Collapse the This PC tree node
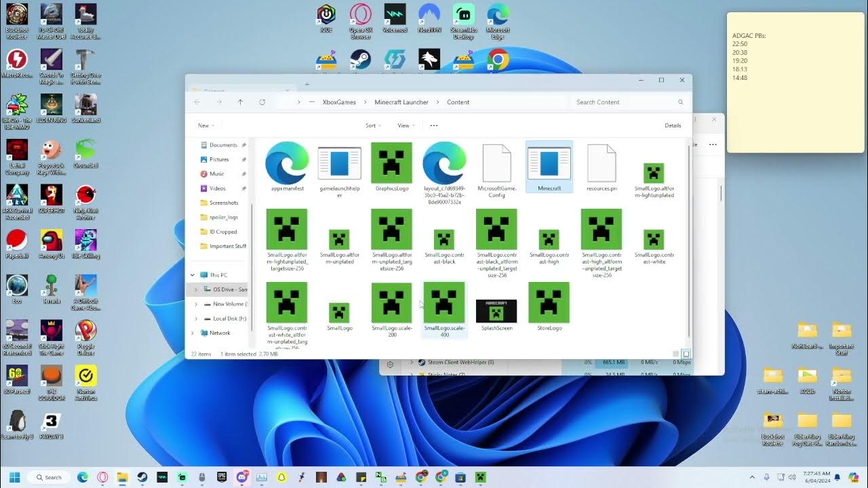Image resolution: width=868 pixels, height=488 pixels. (193, 275)
